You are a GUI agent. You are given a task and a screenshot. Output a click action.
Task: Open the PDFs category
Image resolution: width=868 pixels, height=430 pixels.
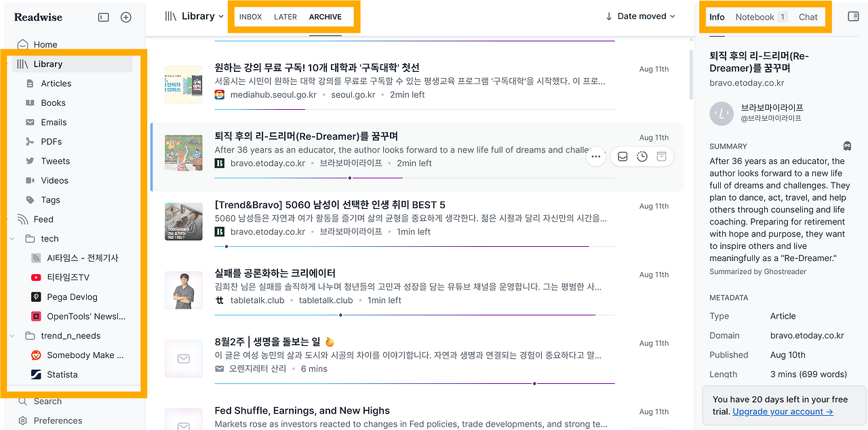(51, 142)
